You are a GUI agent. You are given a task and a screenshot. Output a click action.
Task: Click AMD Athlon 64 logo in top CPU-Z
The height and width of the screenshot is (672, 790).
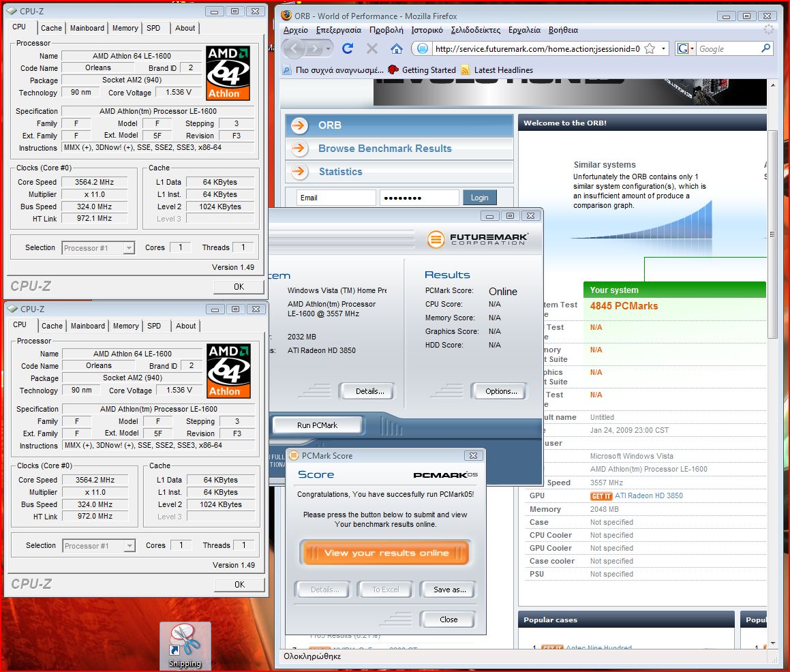click(228, 72)
